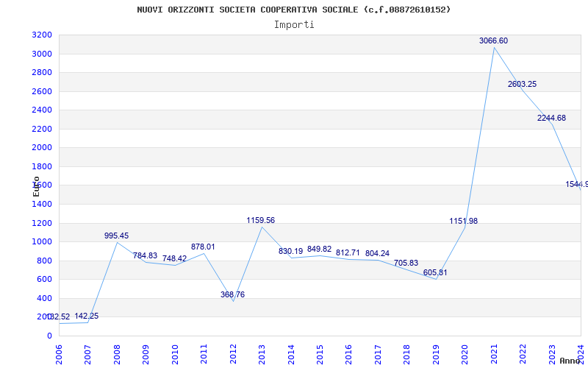Click the 142.25 data label
Screen dimensions: 588x368
pos(86,316)
